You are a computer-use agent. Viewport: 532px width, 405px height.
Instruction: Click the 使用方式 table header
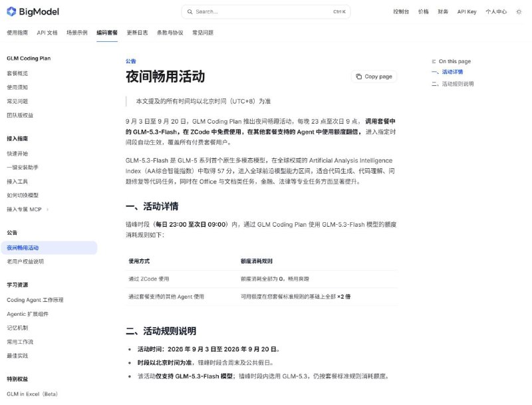(139, 261)
